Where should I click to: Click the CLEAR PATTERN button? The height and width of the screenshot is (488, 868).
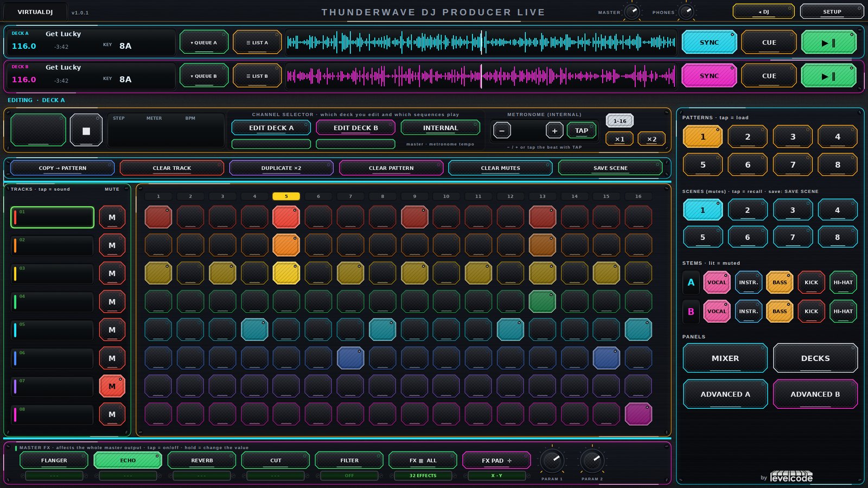pos(391,168)
